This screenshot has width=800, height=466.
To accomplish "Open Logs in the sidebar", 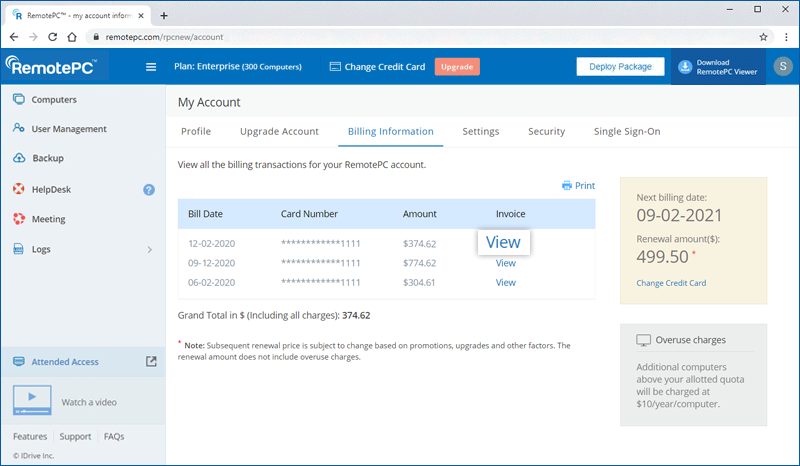I will pyautogui.click(x=41, y=249).
